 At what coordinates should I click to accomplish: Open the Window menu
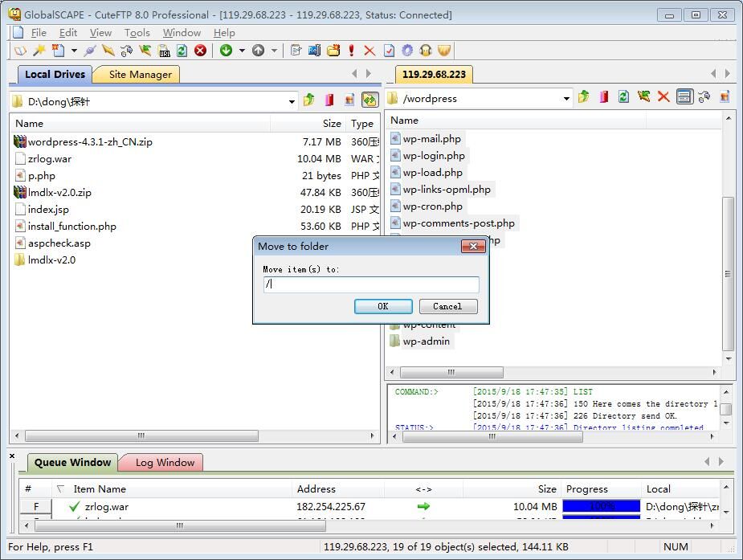(182, 33)
